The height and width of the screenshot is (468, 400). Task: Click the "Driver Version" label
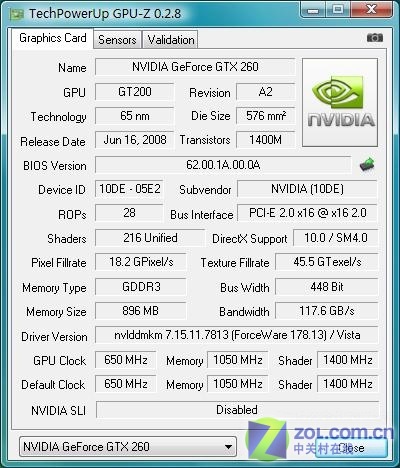tap(54, 336)
